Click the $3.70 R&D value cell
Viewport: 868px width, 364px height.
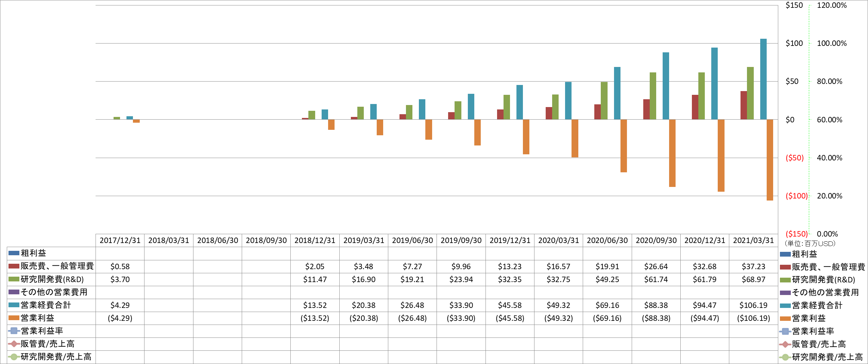(120, 279)
